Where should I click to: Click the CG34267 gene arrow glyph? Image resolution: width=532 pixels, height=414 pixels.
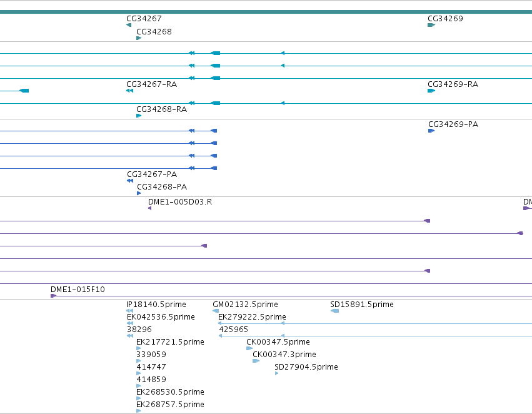point(129,25)
